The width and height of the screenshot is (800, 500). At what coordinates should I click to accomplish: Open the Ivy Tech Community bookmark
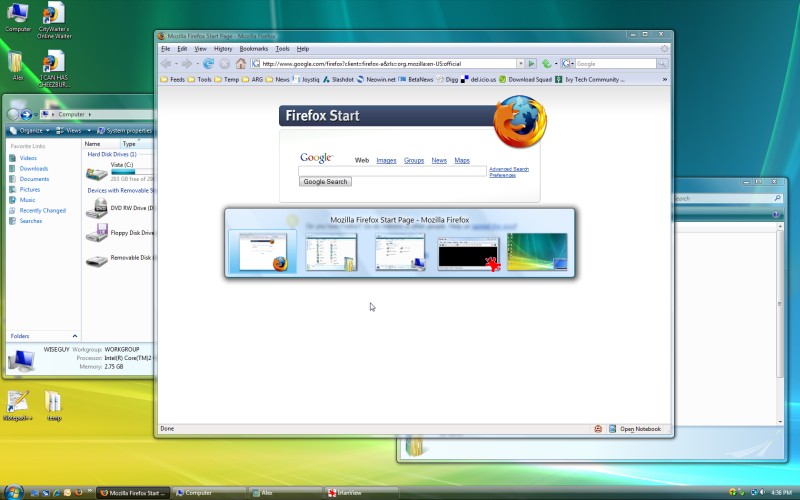point(590,80)
